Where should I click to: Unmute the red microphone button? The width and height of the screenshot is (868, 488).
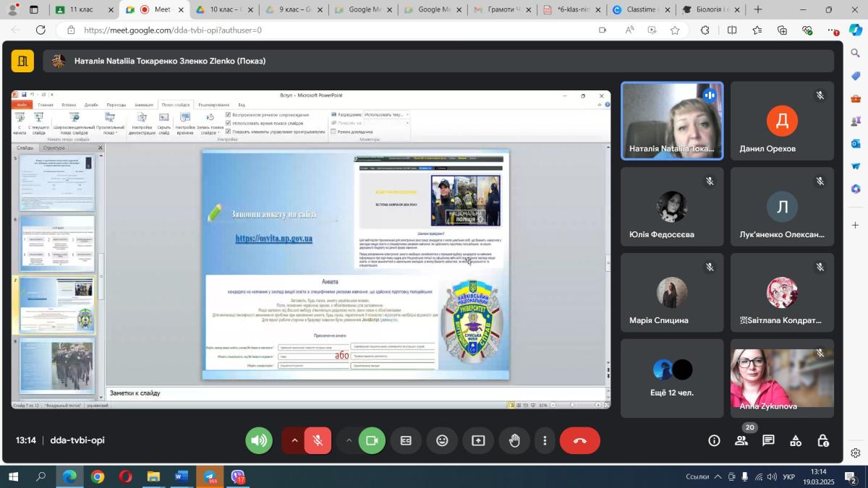point(318,440)
